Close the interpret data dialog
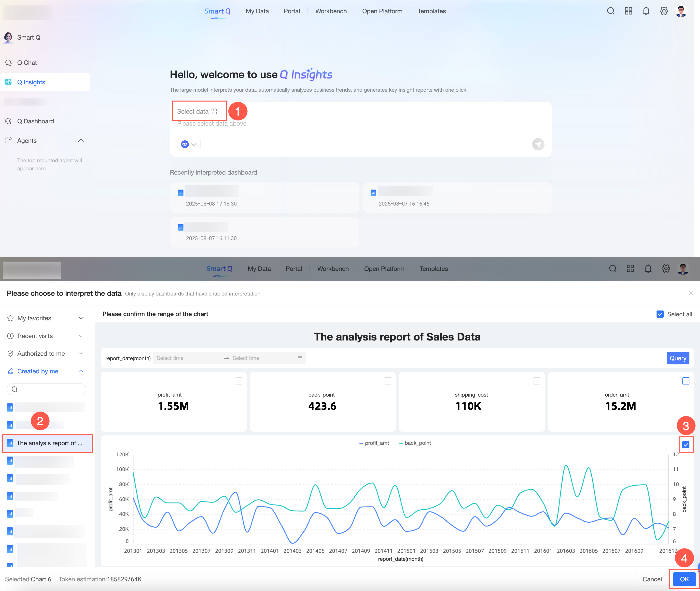Viewport: 700px width, 591px height. pos(691,293)
